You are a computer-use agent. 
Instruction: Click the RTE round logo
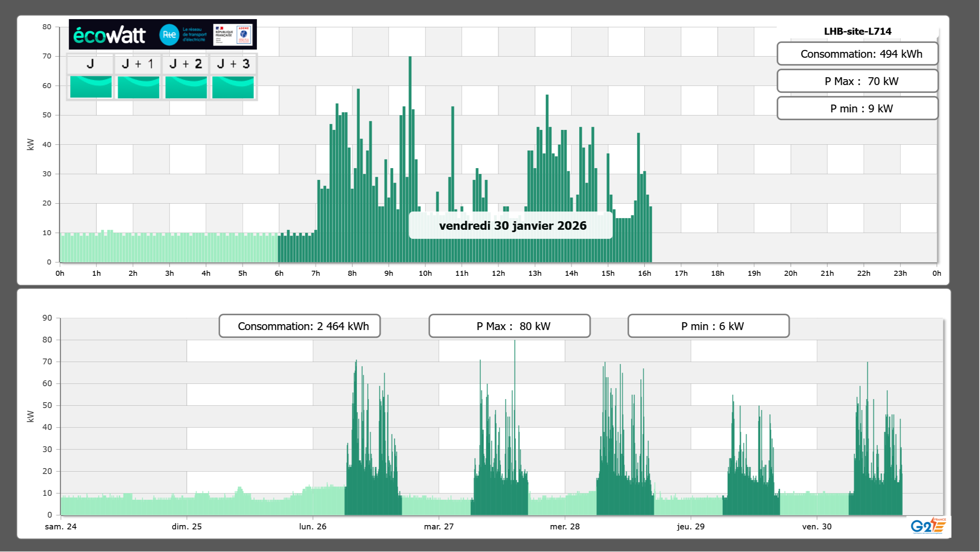[169, 35]
